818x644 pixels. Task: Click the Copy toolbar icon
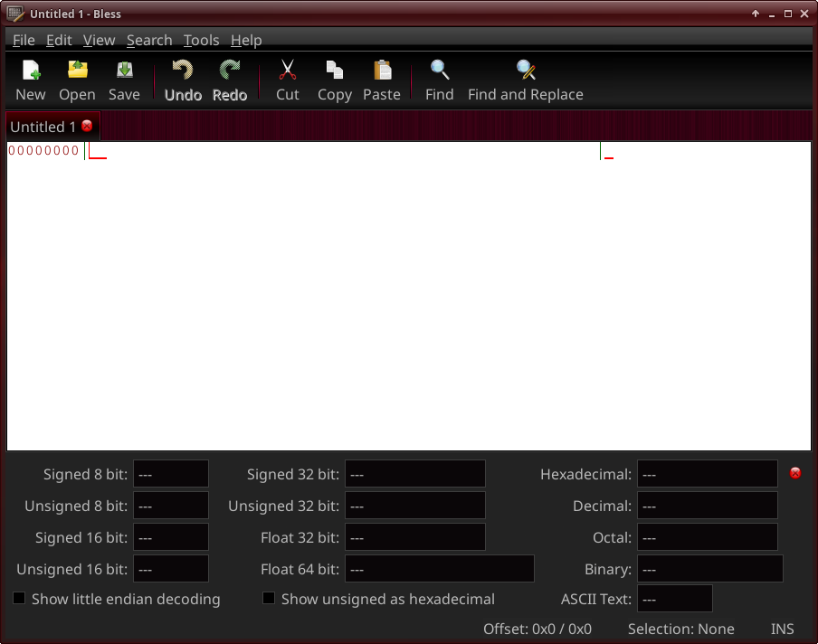(x=335, y=71)
